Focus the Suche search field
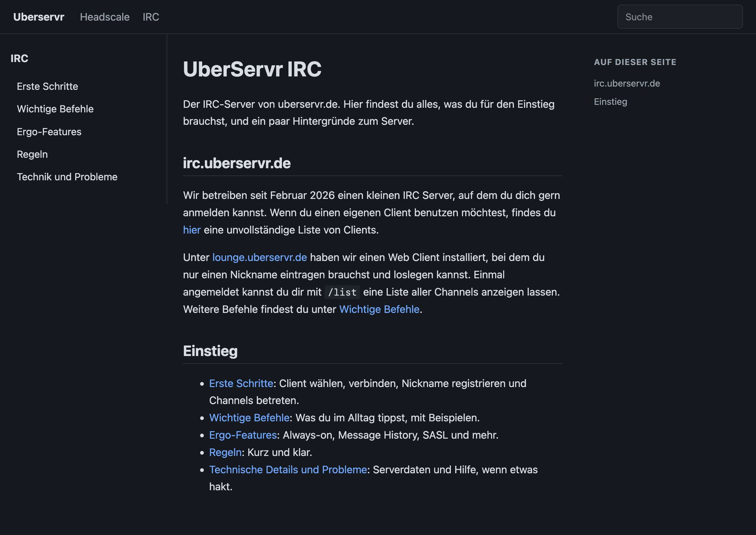 pyautogui.click(x=680, y=17)
